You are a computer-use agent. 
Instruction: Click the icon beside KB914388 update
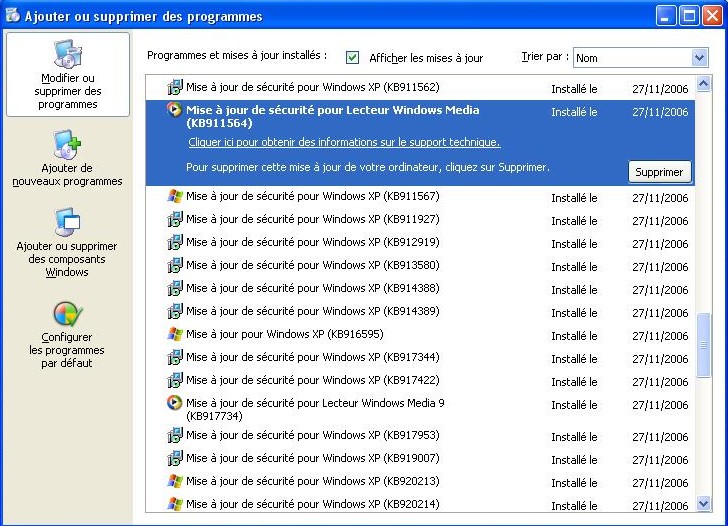tap(175, 288)
